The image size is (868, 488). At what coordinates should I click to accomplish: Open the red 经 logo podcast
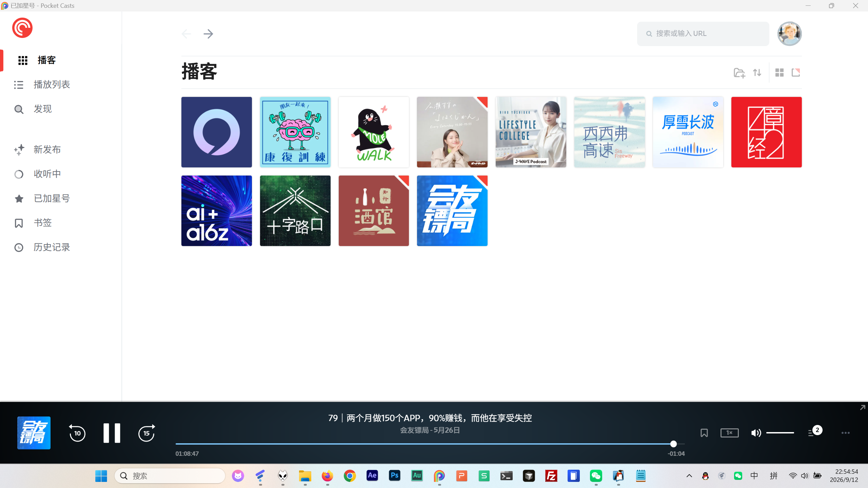(767, 132)
